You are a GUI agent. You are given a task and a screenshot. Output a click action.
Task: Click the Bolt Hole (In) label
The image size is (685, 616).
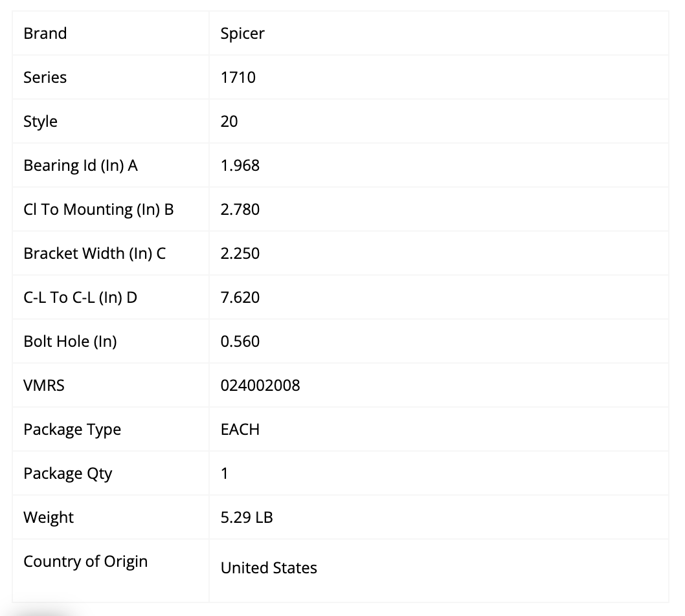pyautogui.click(x=71, y=342)
